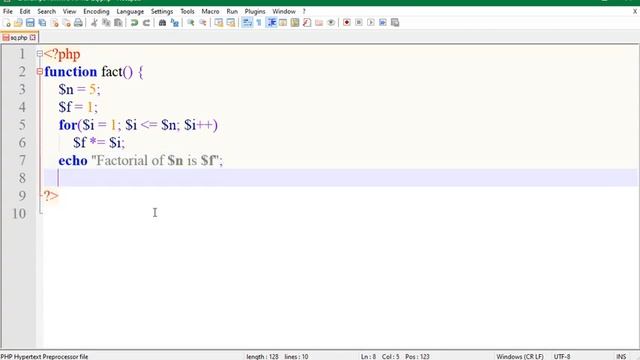
Task: Click the Copy toolbar icon
Action: pos(106,23)
